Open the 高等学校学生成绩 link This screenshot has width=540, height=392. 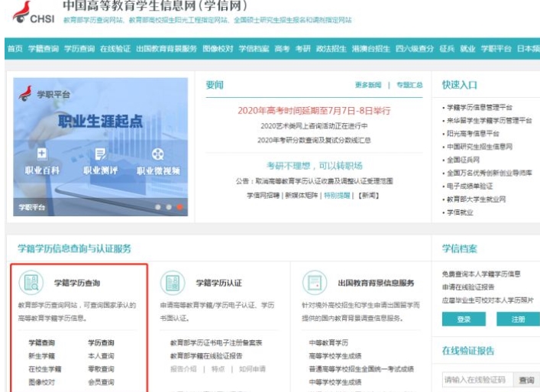335,356
